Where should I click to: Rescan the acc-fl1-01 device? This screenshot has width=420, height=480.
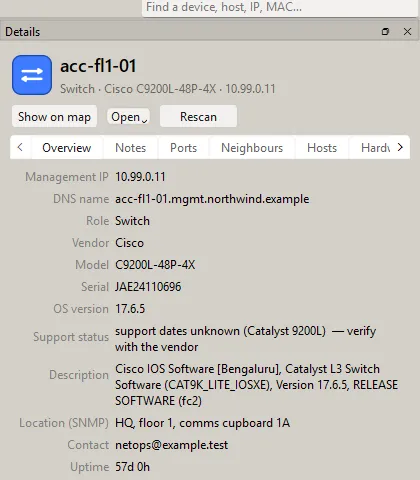coord(198,116)
